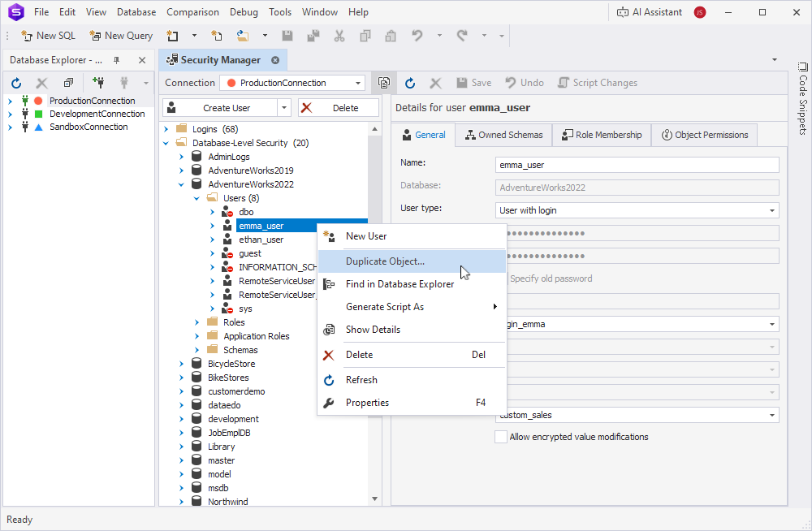
Task: Toggle the Allow encrypted value modifications checkbox
Action: click(x=501, y=436)
